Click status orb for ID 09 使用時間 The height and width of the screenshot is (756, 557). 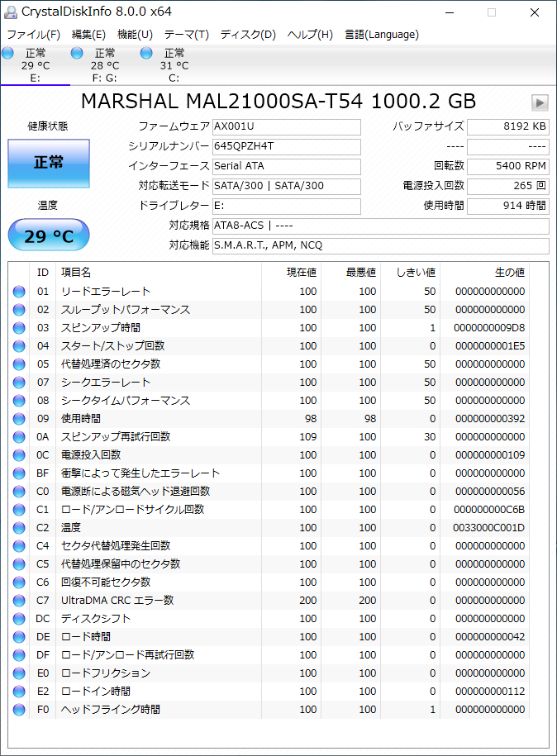pos(19,419)
